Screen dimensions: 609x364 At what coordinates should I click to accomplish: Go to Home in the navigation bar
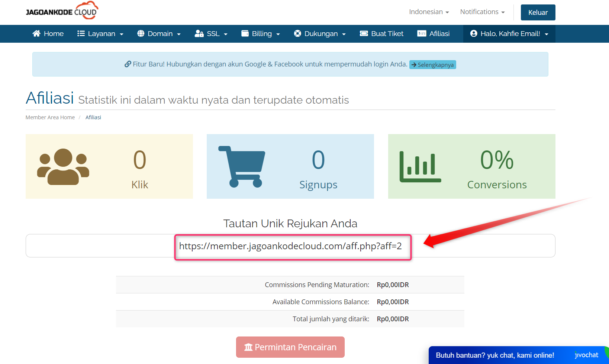point(48,33)
